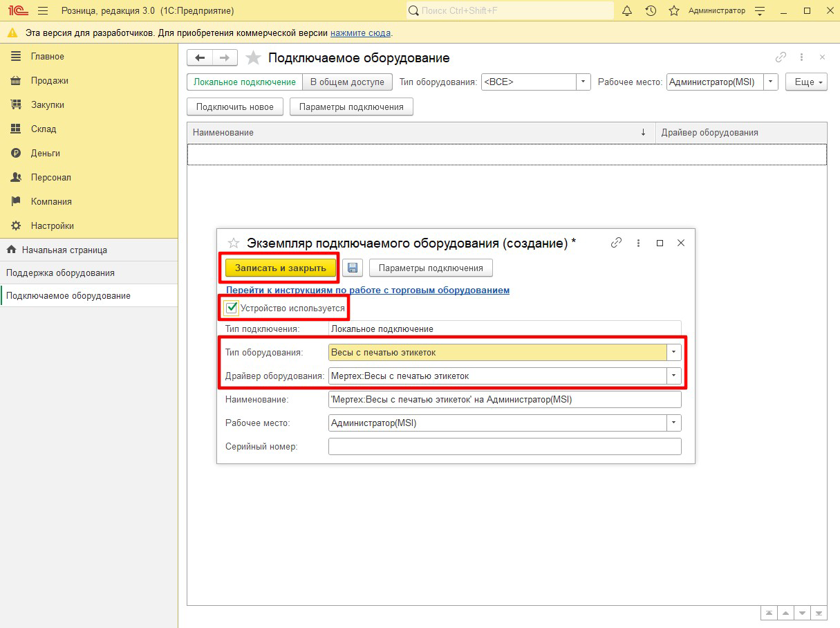840x628 pixels.
Task: Expand Рабочее место dropdown in dialog
Action: (674, 423)
